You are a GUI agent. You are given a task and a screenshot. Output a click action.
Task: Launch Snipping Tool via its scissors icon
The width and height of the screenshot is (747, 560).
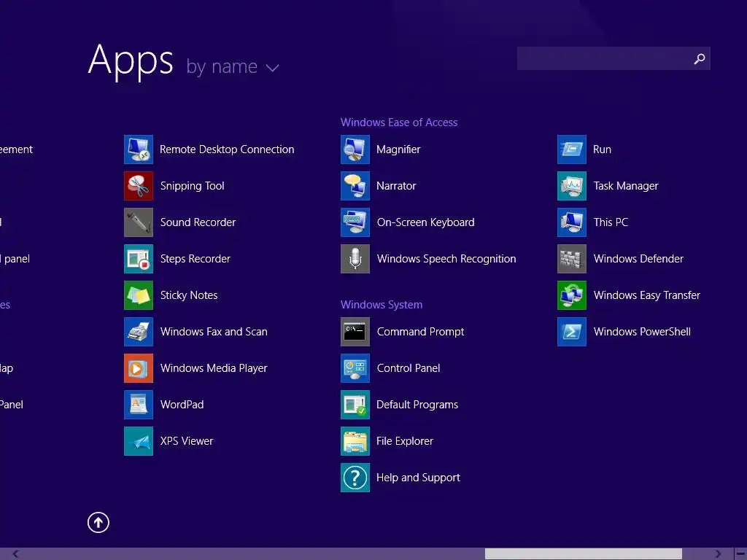click(x=139, y=186)
